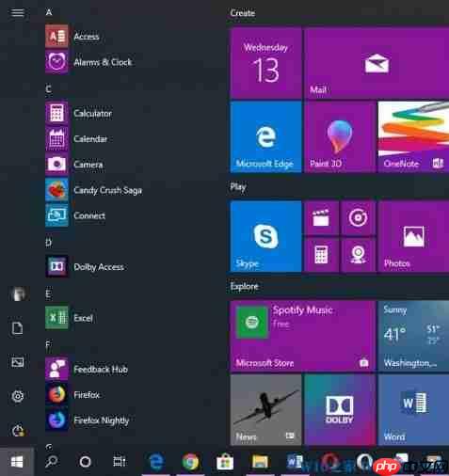Open Documents from the Start sidebar
This screenshot has width=449, height=476.
point(17,328)
